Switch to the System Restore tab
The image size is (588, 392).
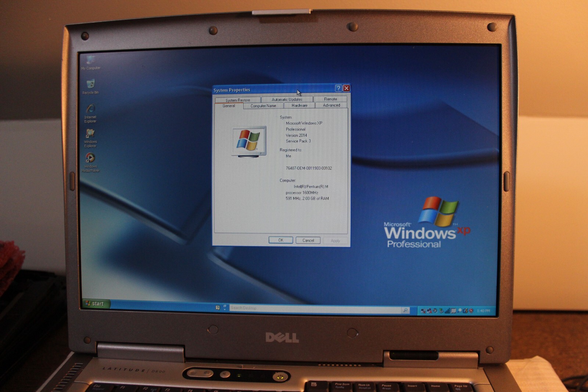pyautogui.click(x=238, y=100)
